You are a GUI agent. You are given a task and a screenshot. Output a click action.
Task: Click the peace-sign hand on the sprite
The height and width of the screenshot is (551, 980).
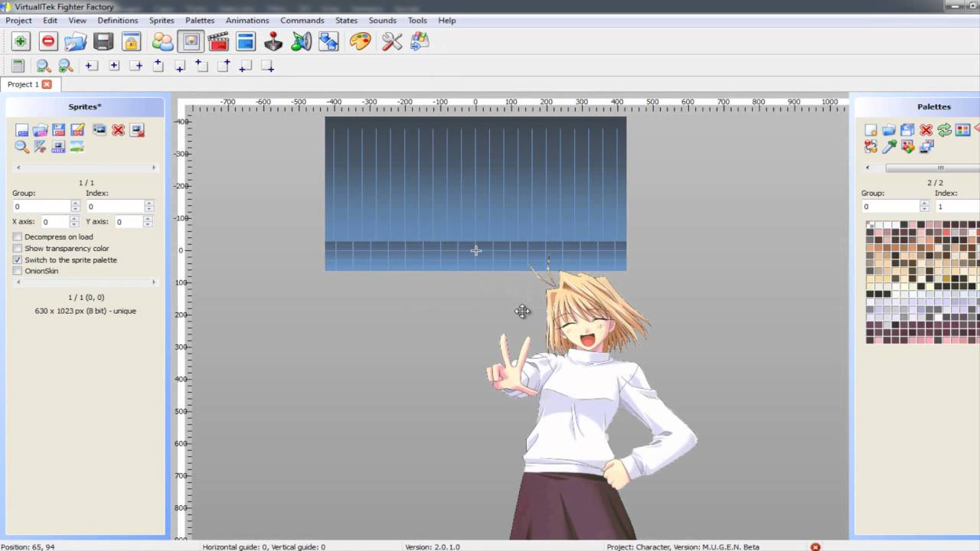pos(511,366)
